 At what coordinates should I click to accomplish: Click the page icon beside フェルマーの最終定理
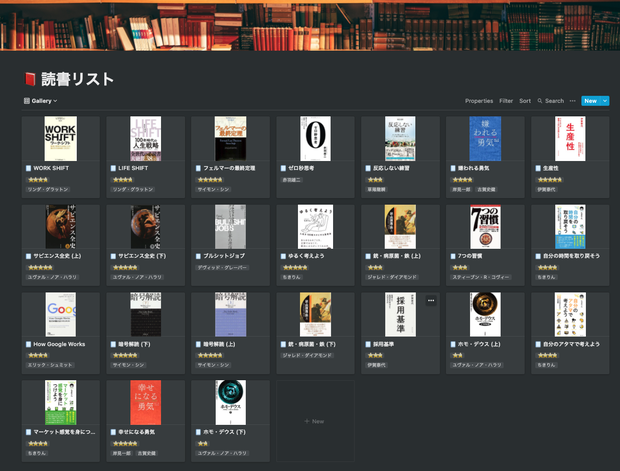[198, 168]
